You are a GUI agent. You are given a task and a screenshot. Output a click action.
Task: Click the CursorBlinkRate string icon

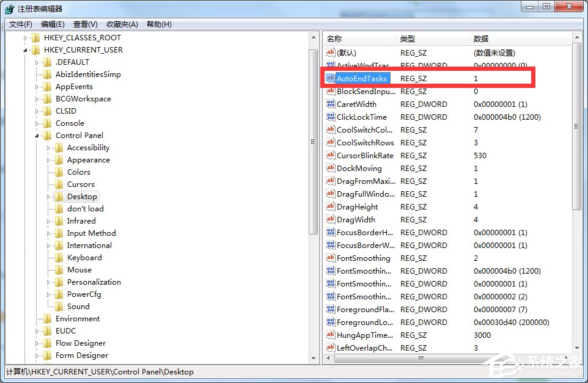pos(331,155)
